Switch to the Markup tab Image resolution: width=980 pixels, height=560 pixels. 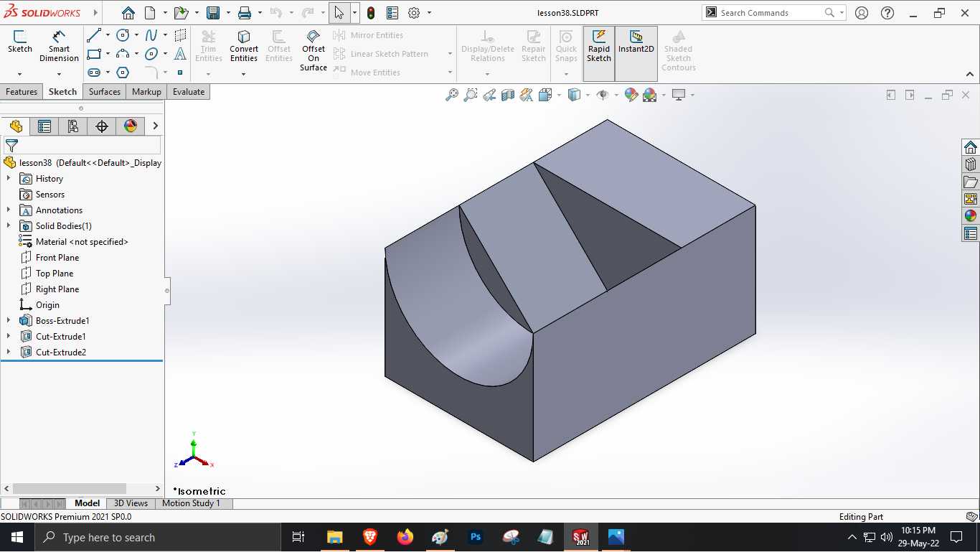146,92
